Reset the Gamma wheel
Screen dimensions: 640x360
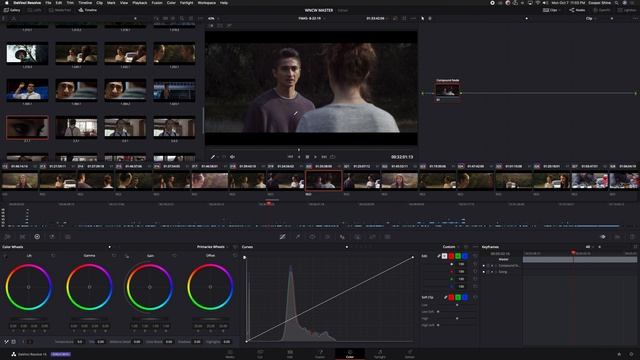click(114, 256)
